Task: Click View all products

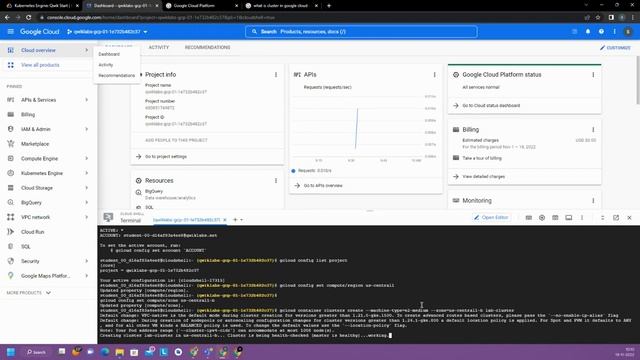Action: click(x=40, y=65)
